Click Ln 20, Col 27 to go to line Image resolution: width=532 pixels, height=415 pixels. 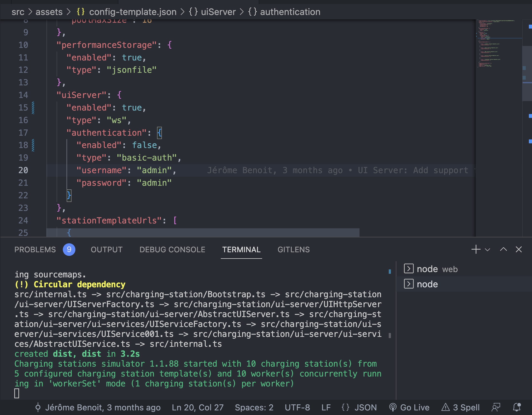pyautogui.click(x=198, y=407)
